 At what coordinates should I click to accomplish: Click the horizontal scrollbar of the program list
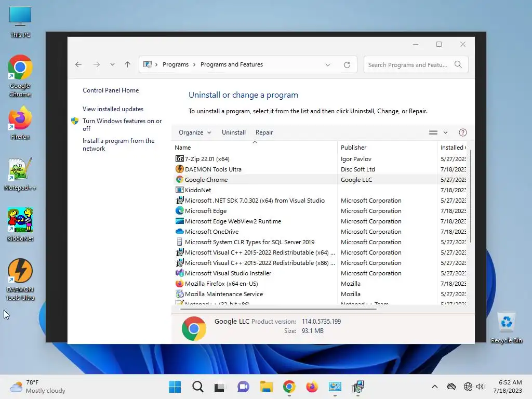tap(278, 309)
